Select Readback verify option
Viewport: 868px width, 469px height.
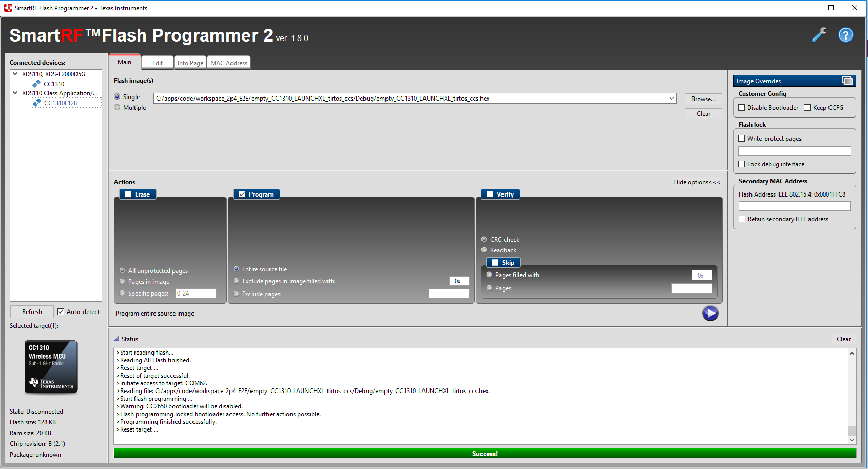(x=484, y=250)
